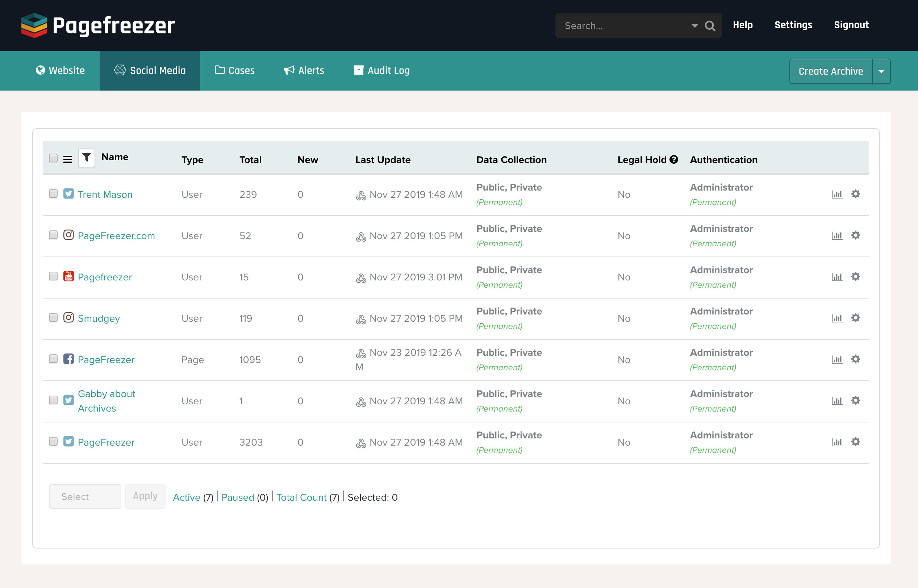
Task: Open gear settings for PageFreezer 3203 row
Action: coord(856,442)
